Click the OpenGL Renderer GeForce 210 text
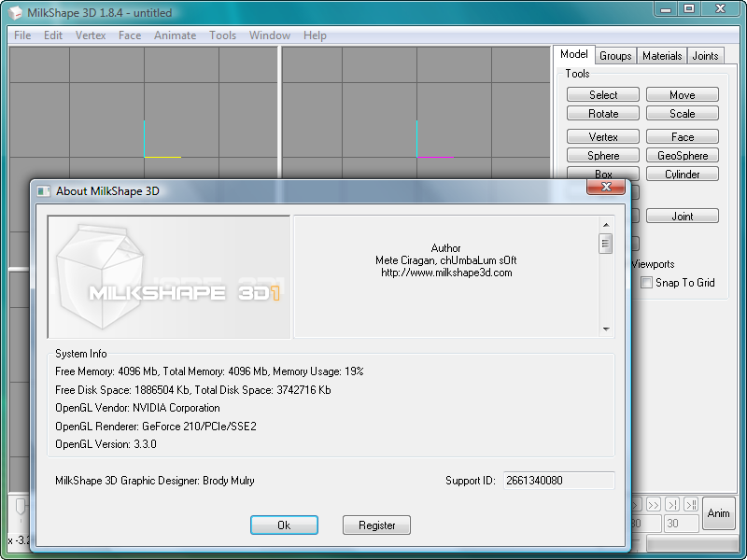747x560 pixels. pos(156,427)
